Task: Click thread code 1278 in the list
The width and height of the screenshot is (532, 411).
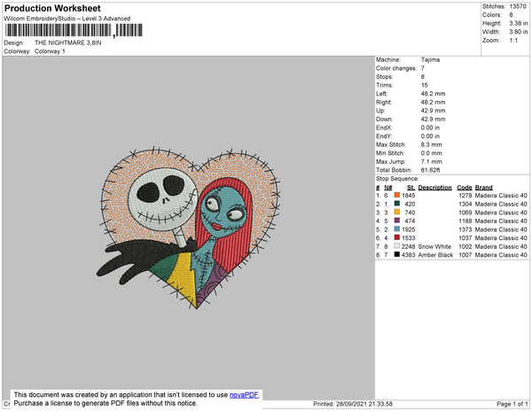Action: pos(465,196)
